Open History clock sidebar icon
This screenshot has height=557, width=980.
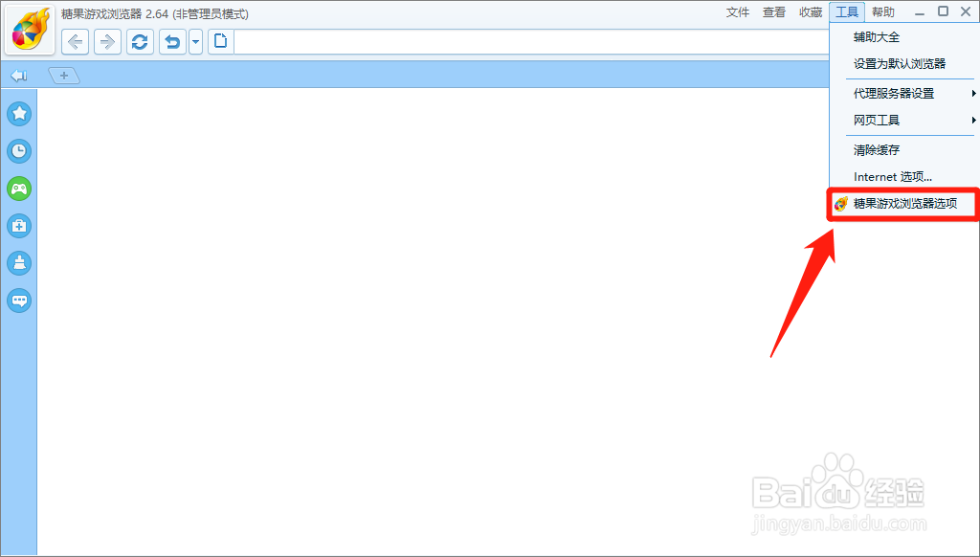point(19,150)
